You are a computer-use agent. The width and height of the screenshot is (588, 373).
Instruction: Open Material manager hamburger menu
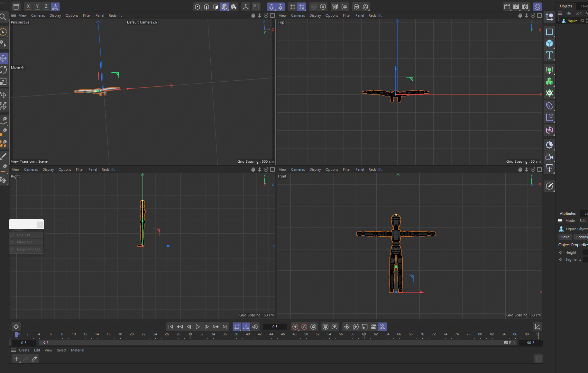coord(14,350)
